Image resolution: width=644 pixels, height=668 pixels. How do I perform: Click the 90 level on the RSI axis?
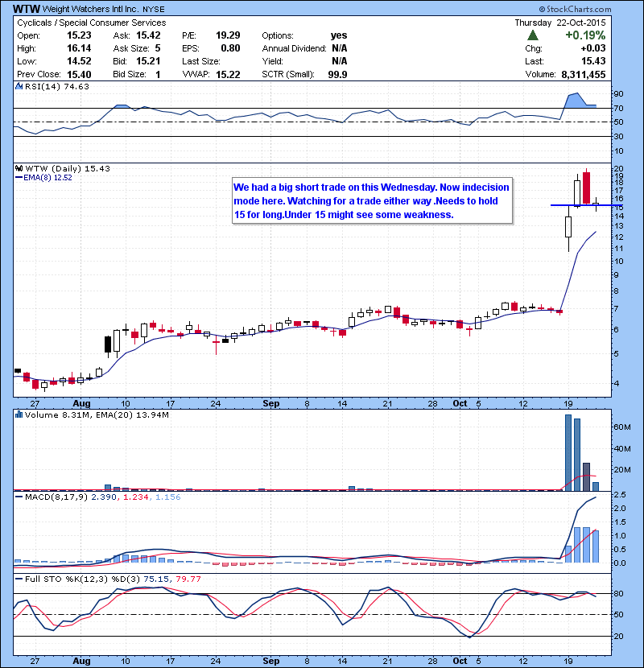618,94
